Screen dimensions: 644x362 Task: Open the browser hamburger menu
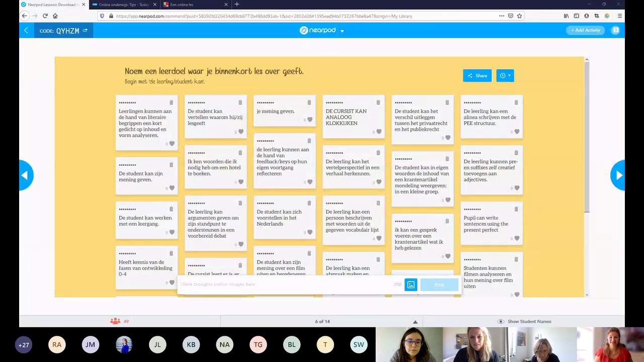pos(619,16)
